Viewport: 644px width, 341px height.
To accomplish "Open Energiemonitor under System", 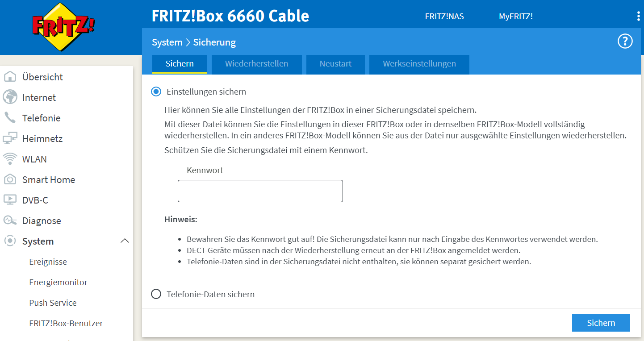I will point(58,282).
